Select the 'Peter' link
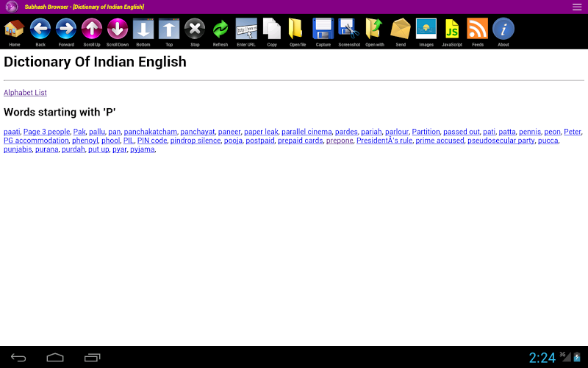This screenshot has height=368, width=588. (x=573, y=132)
